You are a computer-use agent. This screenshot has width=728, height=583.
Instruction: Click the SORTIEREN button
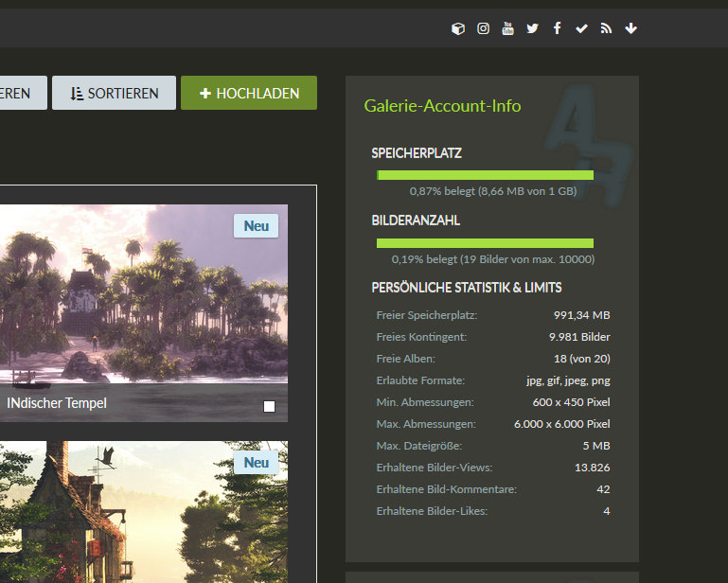(114, 93)
